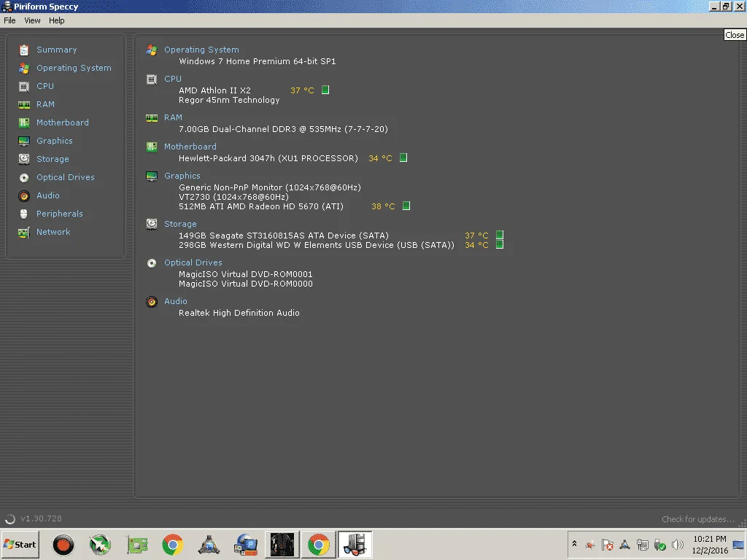
Task: Click the RAM icon beside main panel heading
Action: (152, 118)
